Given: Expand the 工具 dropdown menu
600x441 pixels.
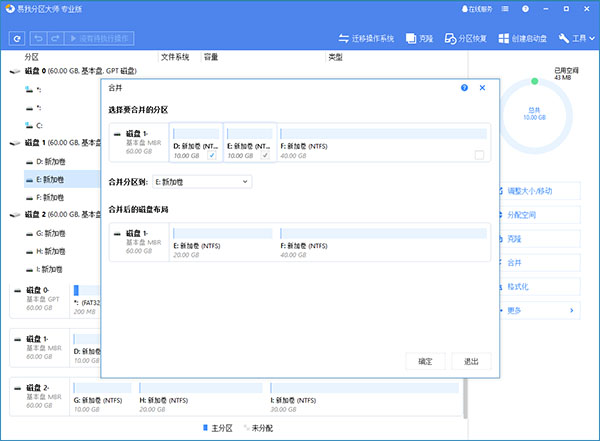Looking at the screenshot, I should (x=577, y=38).
